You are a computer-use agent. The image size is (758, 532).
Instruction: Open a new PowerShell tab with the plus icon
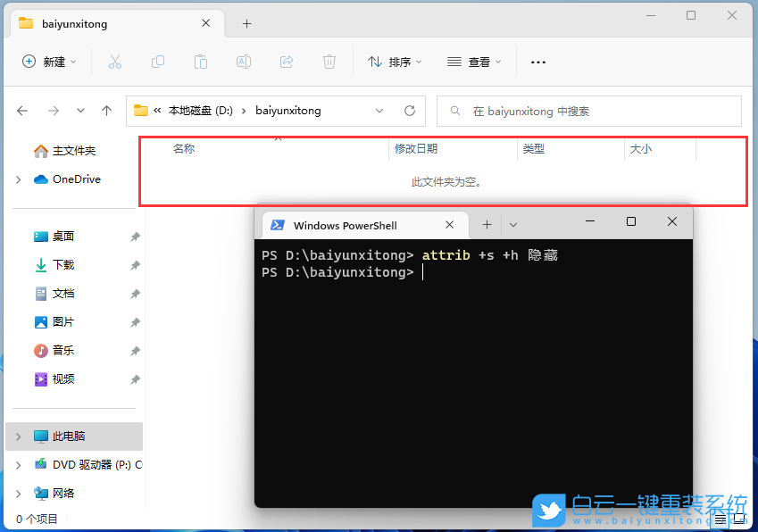tap(486, 225)
